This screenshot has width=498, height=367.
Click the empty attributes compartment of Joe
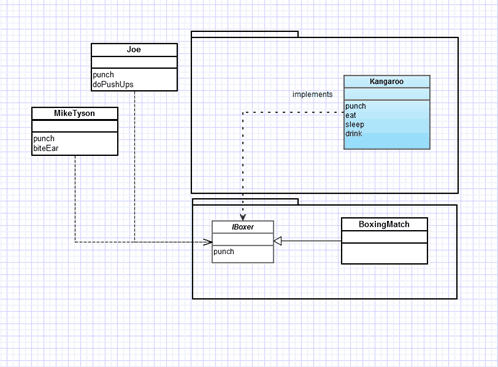pos(134,62)
